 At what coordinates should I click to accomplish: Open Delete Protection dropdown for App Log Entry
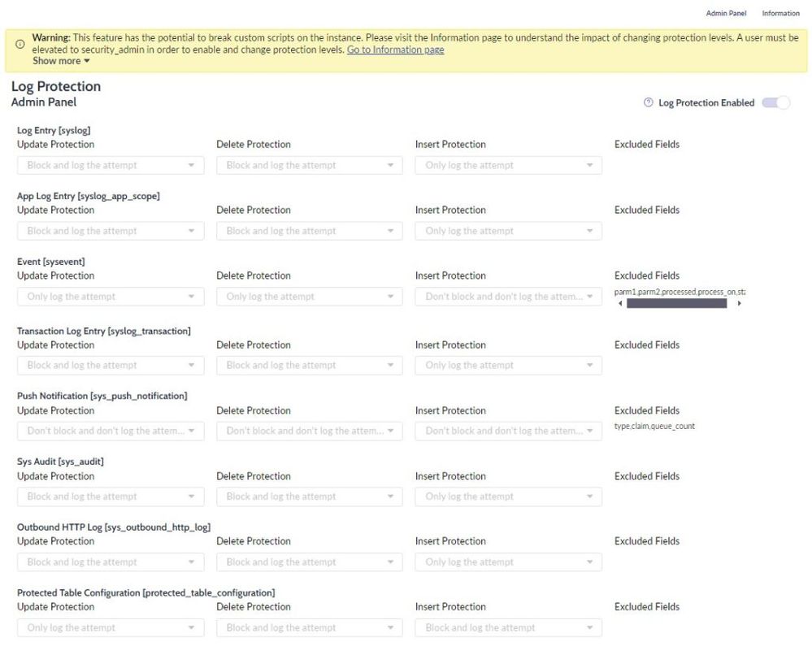(x=309, y=231)
